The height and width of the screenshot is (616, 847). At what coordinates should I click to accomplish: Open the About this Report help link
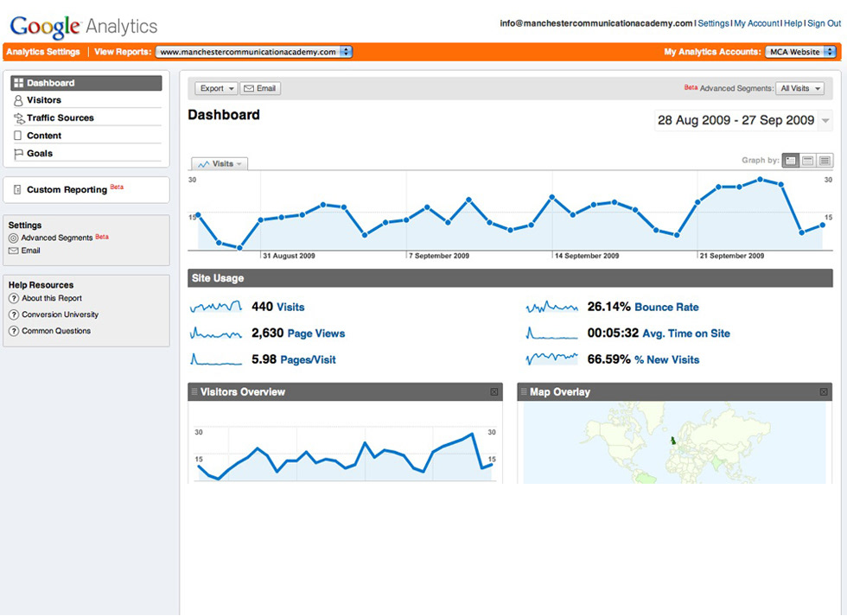tap(52, 298)
